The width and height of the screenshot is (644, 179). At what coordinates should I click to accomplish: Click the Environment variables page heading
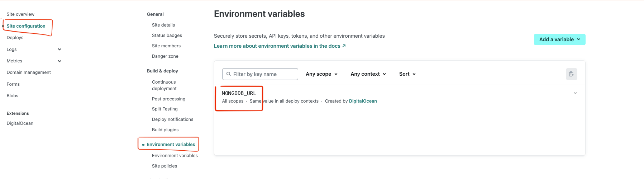point(259,14)
